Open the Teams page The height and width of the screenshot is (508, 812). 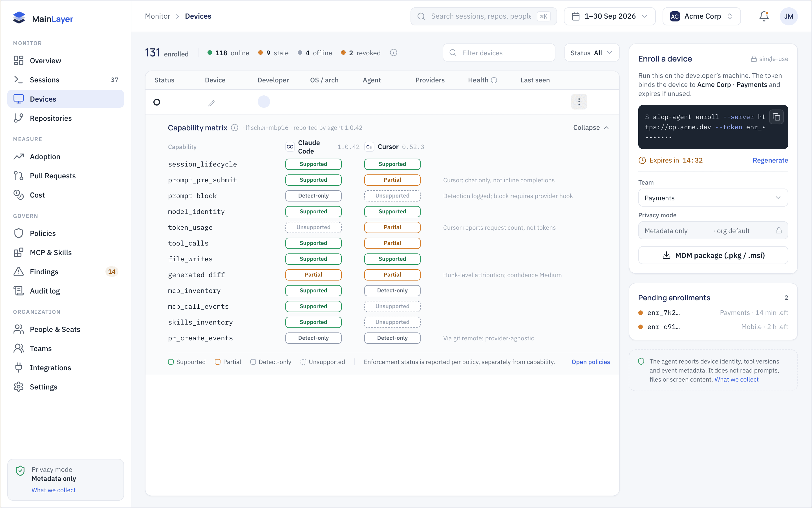tap(66, 349)
